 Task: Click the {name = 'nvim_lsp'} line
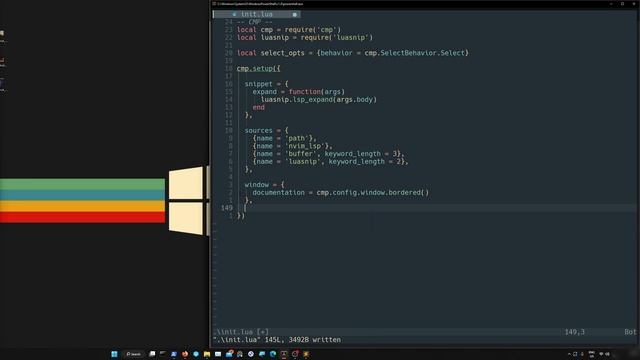click(292, 146)
